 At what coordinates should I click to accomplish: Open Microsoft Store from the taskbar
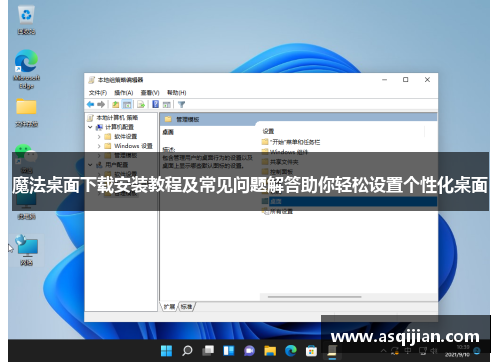311,351
